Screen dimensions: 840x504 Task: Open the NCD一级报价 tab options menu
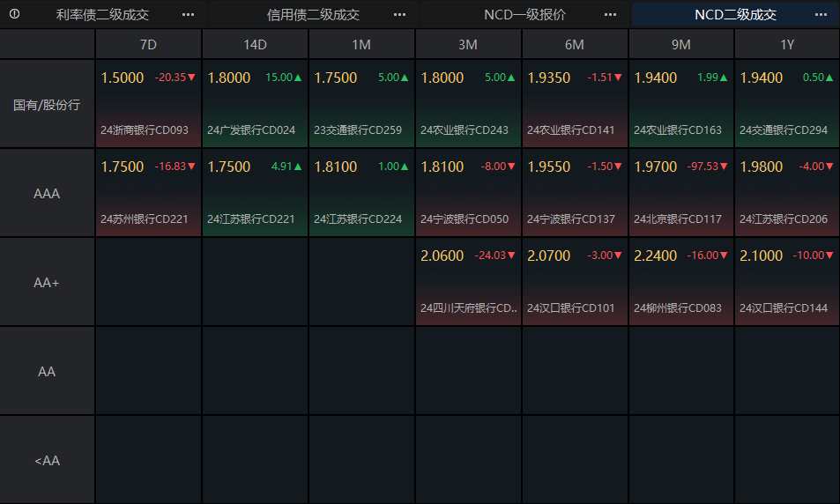click(610, 14)
